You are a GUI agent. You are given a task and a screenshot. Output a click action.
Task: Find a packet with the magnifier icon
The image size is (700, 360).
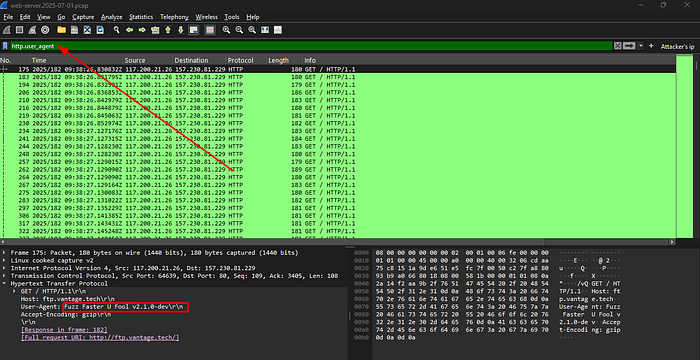pos(117,30)
